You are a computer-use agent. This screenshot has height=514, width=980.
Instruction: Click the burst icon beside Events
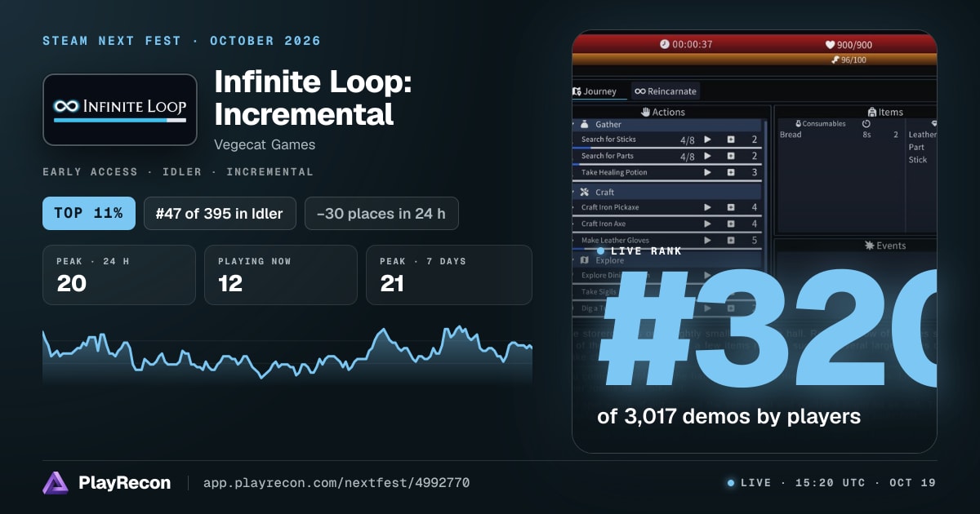[870, 246]
